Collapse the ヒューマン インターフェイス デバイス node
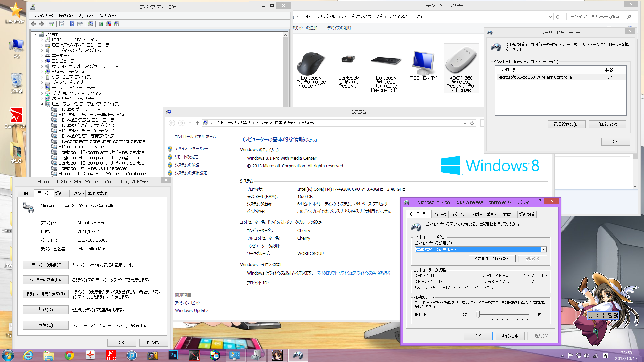 tap(42, 104)
